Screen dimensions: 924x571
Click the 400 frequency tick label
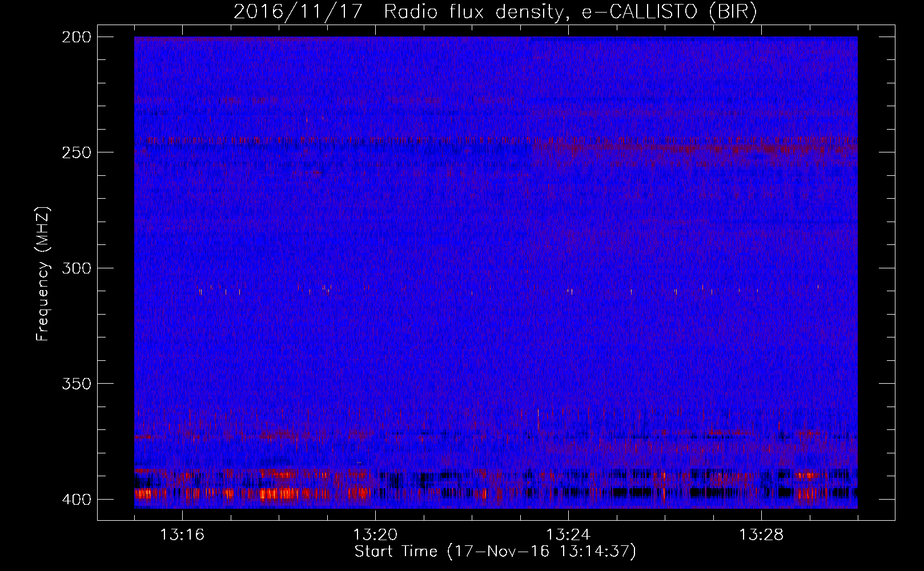pyautogui.click(x=76, y=500)
